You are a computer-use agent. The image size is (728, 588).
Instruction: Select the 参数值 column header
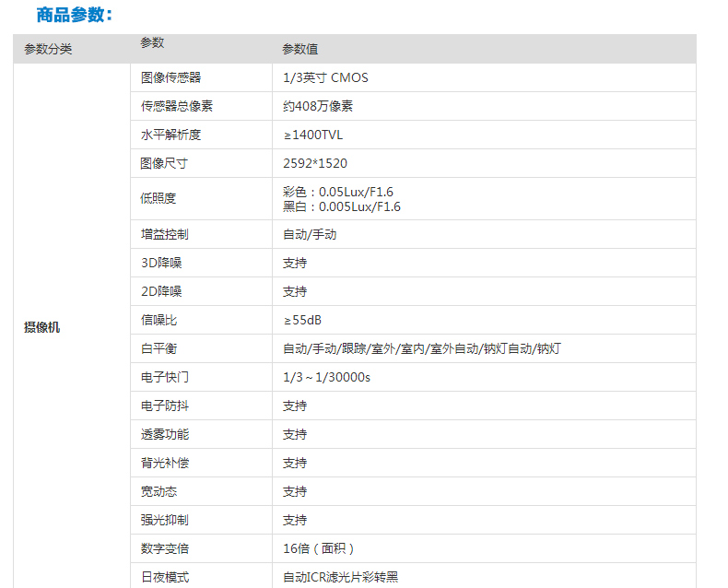[299, 49]
